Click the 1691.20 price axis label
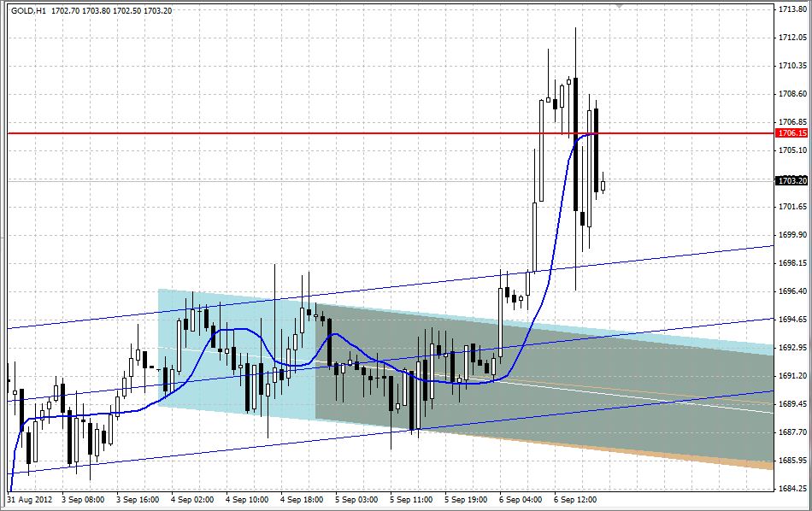The width and height of the screenshot is (812, 511). click(793, 375)
